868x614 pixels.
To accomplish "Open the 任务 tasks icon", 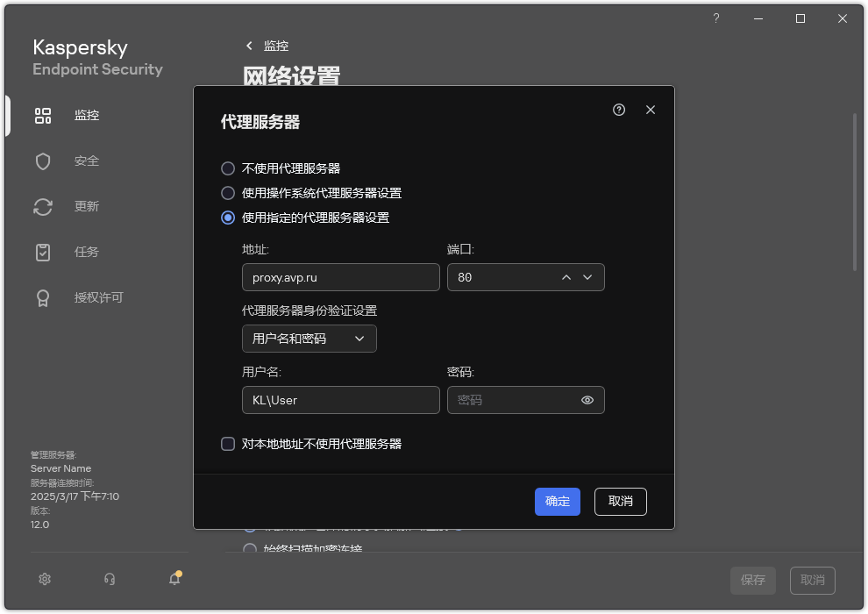I will coord(43,252).
